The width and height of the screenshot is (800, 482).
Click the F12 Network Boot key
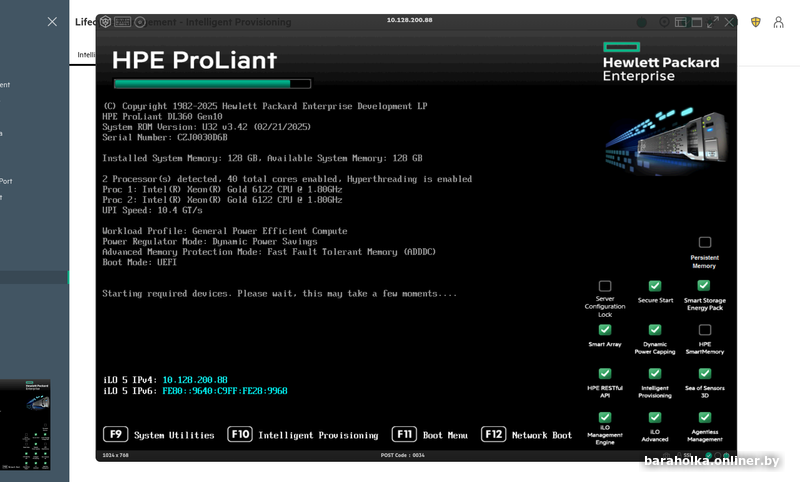[x=527, y=435]
